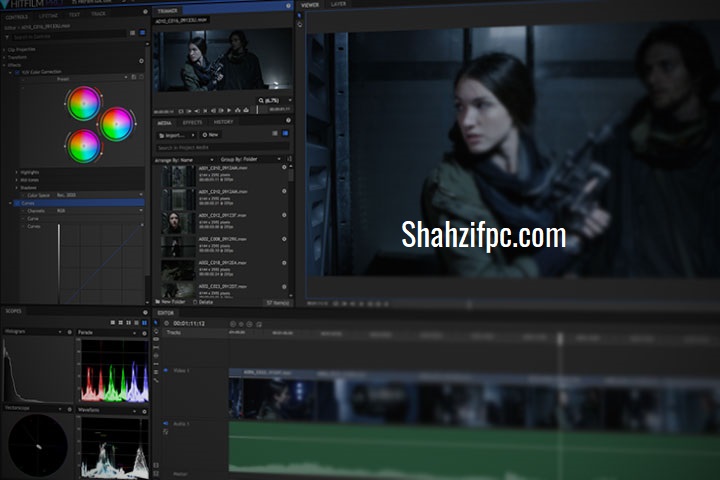Open settings gear for third media clip
This screenshot has width=720, height=480.
click(284, 215)
